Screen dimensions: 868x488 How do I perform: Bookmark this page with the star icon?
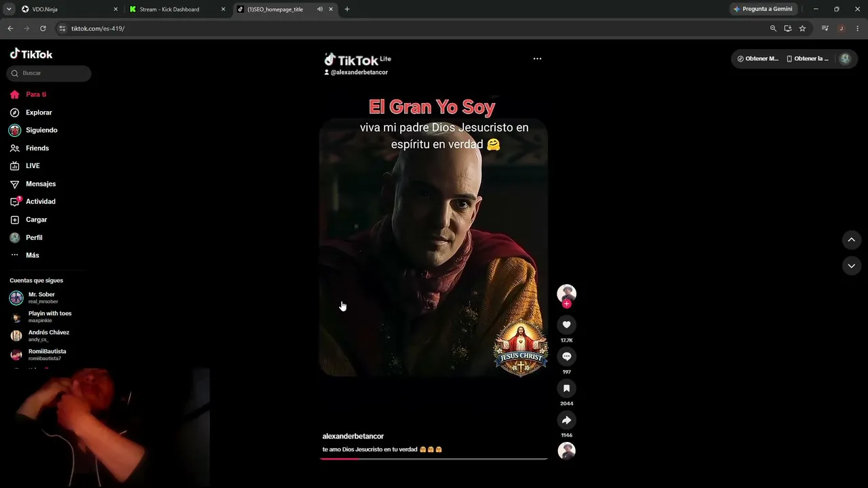click(802, 28)
